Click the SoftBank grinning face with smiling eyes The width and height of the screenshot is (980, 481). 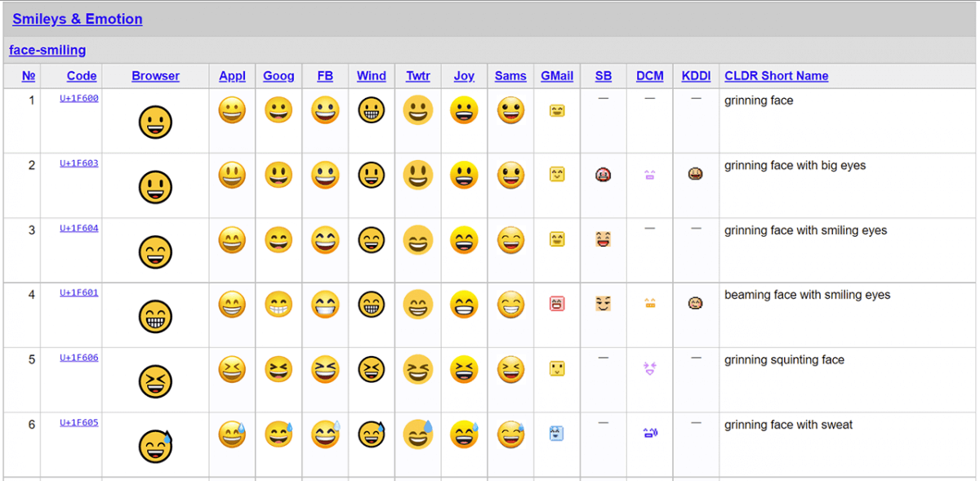603,239
